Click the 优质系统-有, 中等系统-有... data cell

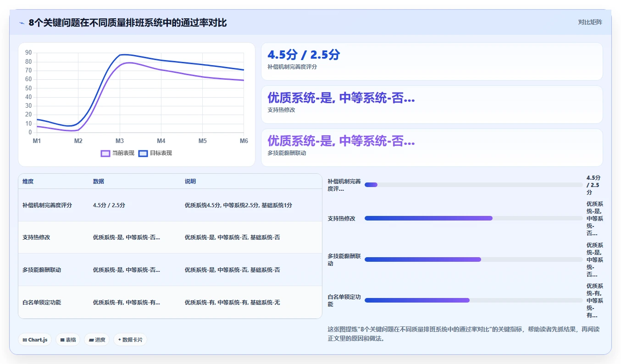(127, 303)
